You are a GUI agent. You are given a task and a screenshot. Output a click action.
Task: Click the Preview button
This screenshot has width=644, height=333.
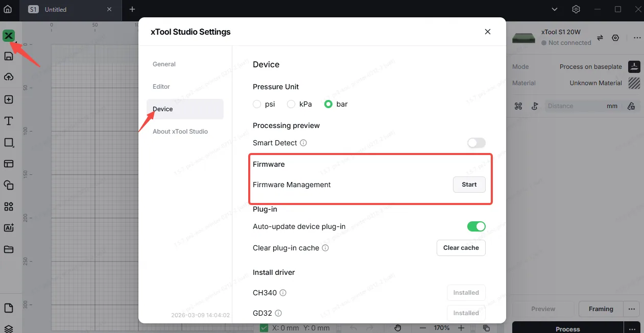pyautogui.click(x=543, y=309)
